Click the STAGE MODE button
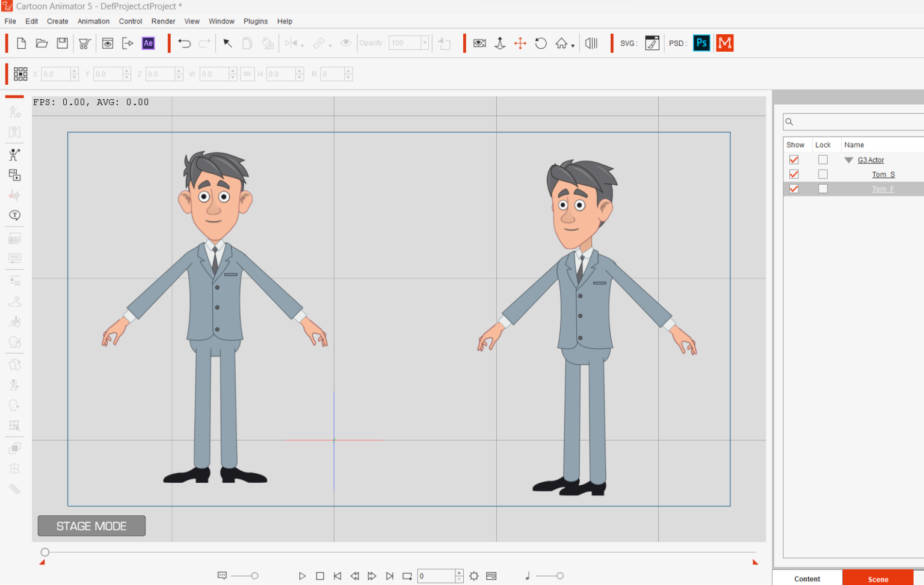 (91, 525)
